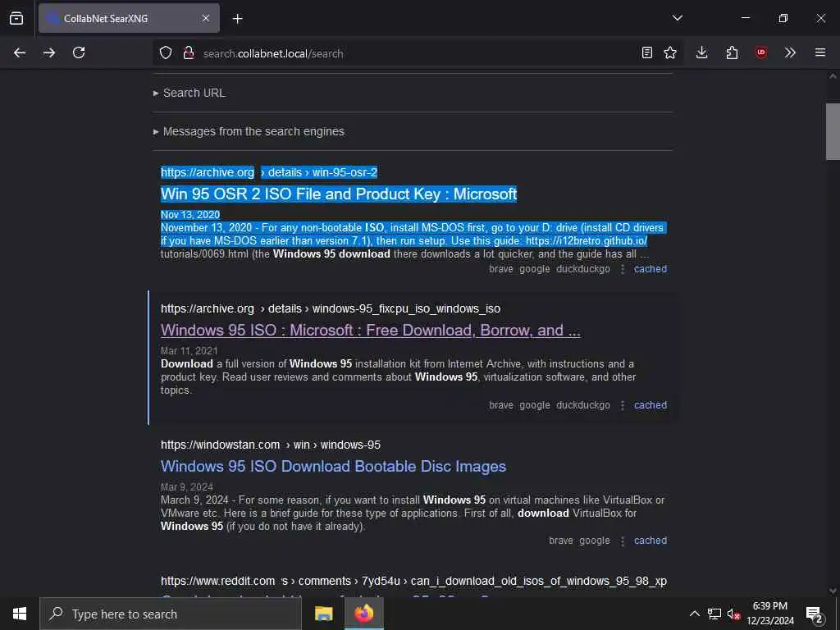The height and width of the screenshot is (630, 840).
Task: Open cached link for Windows 95 ISO Microsoft result
Action: 651,405
